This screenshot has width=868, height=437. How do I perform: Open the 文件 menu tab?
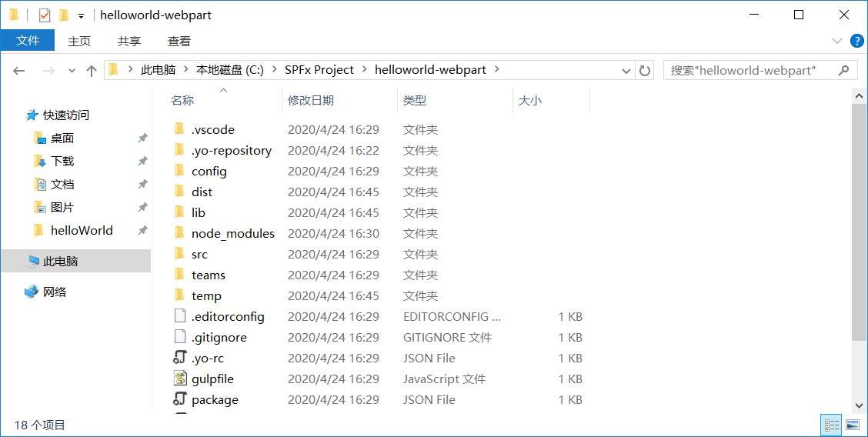pyautogui.click(x=28, y=40)
